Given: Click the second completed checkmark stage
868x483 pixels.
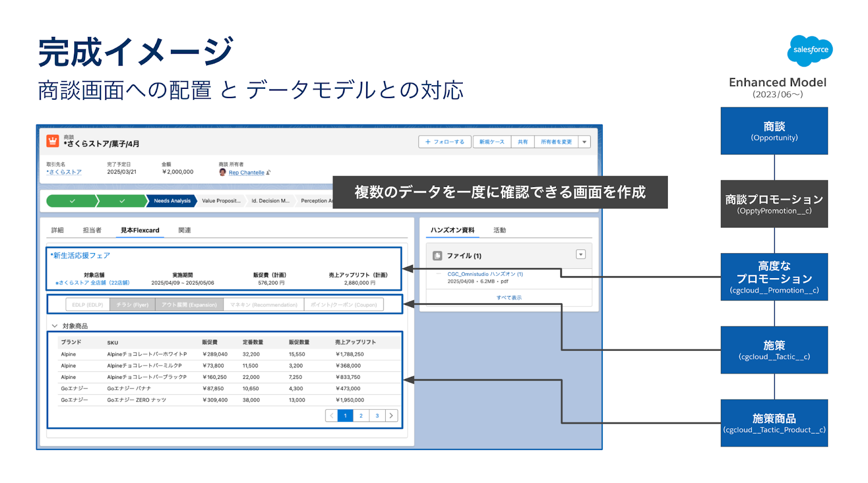Looking at the screenshot, I should pyautogui.click(x=122, y=201).
